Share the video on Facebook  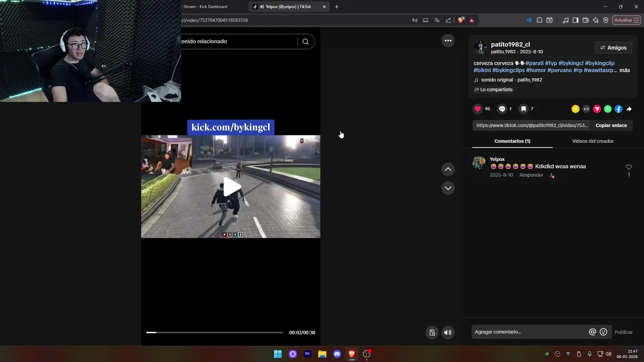(618, 109)
